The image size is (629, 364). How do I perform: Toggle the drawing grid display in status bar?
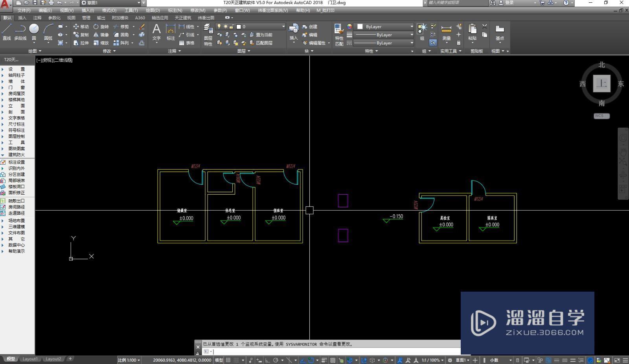point(228,360)
